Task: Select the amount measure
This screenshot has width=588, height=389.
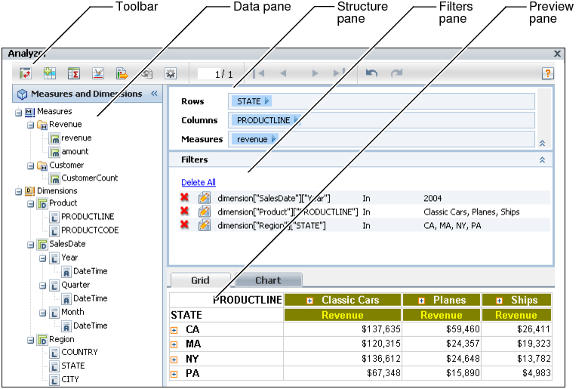Action: tap(75, 152)
